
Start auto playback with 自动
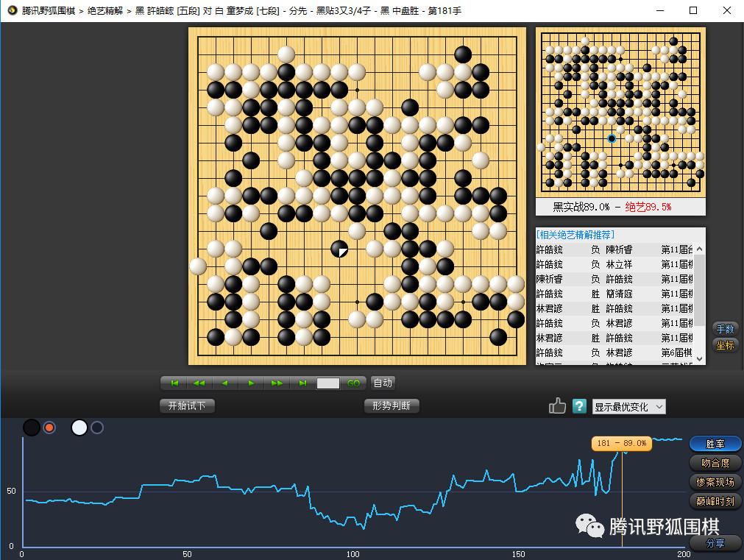[x=383, y=383]
